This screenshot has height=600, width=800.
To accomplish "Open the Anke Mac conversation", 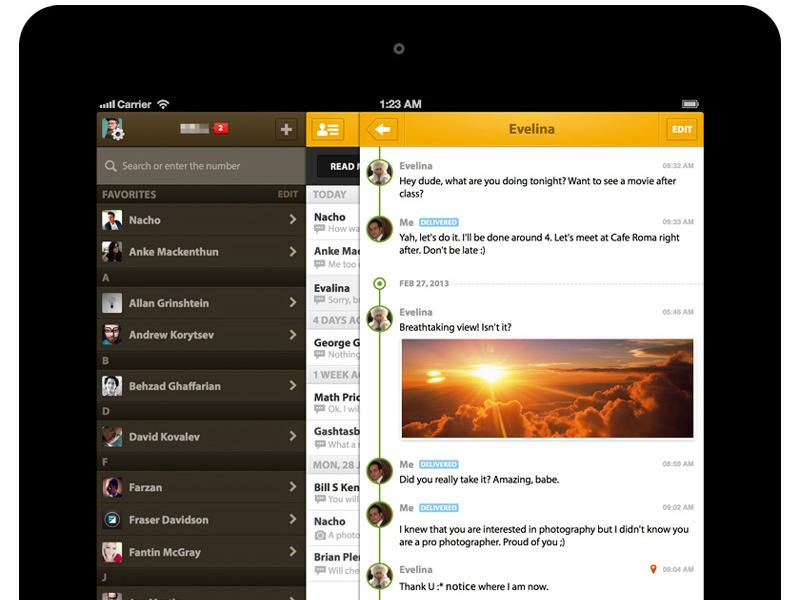I will coord(333,257).
